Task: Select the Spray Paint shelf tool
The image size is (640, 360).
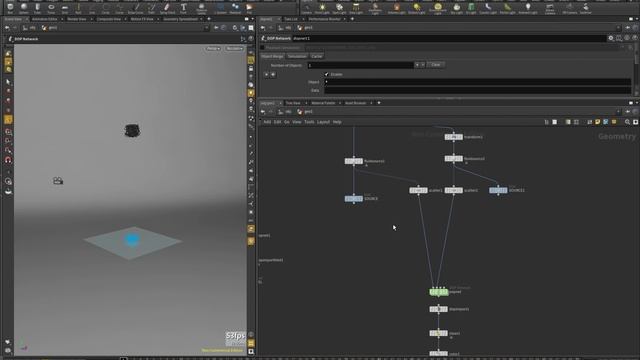Action: 167,8
